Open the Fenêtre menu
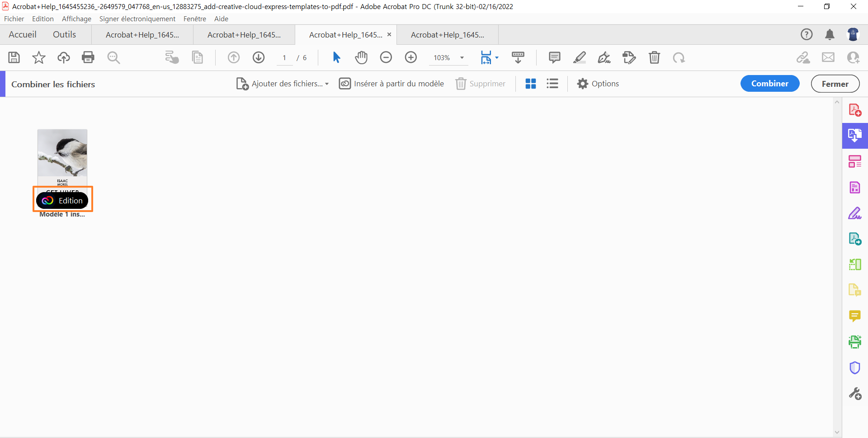 195,19
